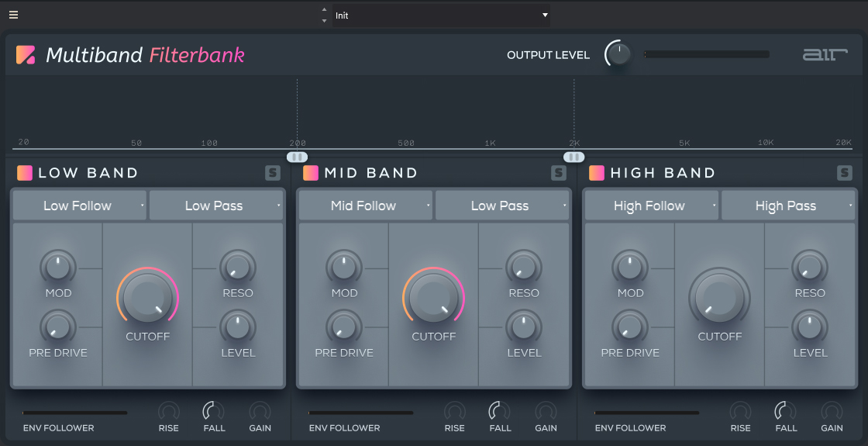Click the High Band Pre Drive knob
Image resolution: width=868 pixels, height=446 pixels.
tap(630, 327)
